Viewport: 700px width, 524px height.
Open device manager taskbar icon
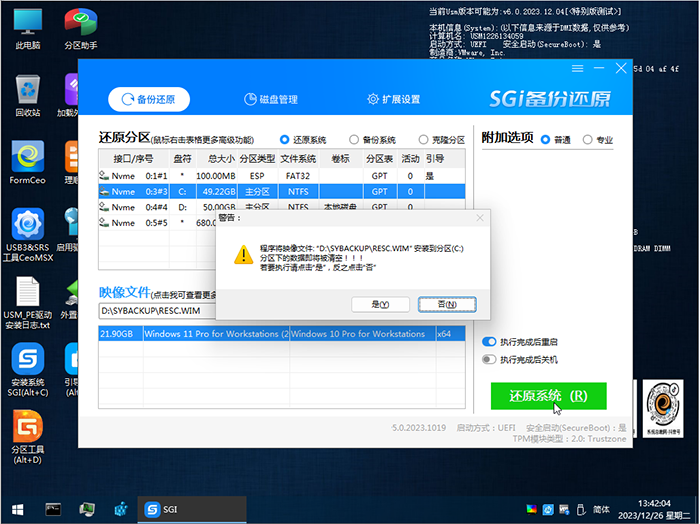[87, 509]
